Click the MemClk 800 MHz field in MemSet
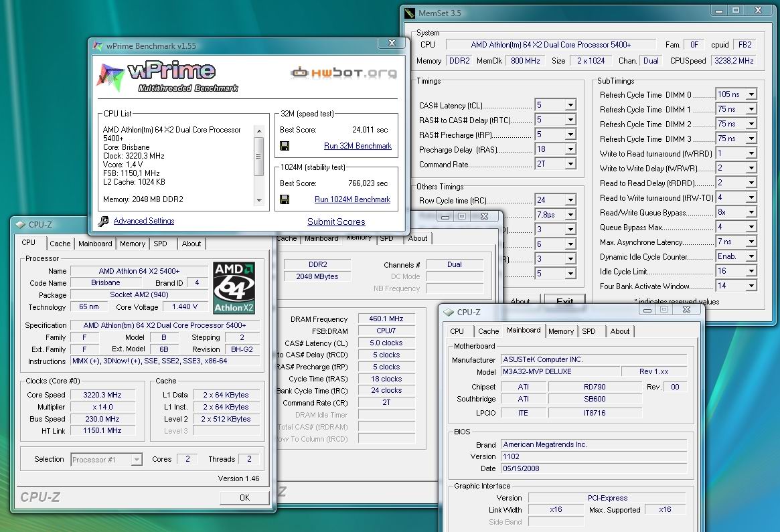The width and height of the screenshot is (780, 532). coord(526,61)
